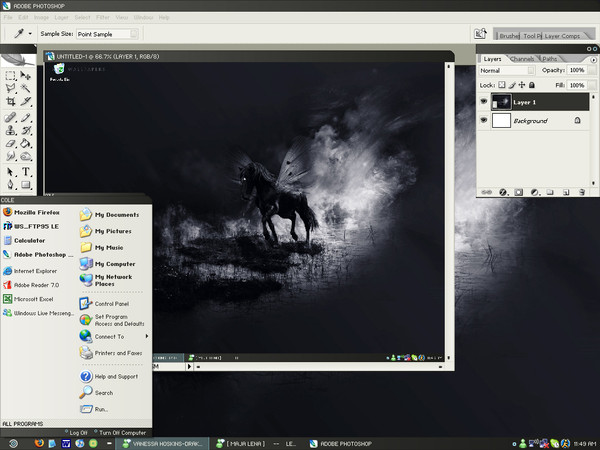Create a new layer group folder
Viewport: 600px width, 450px height.
550,192
